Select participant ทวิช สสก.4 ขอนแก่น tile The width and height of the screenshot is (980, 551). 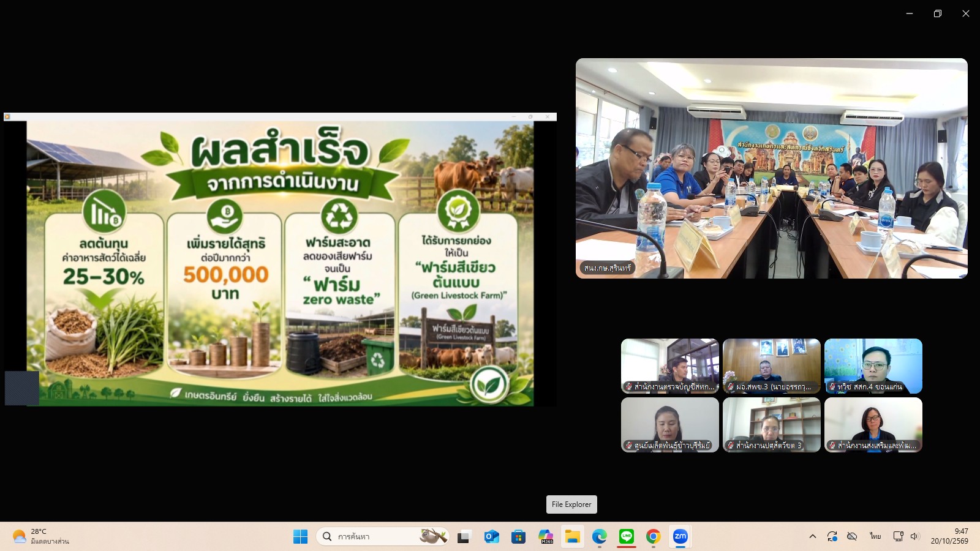pyautogui.click(x=873, y=366)
